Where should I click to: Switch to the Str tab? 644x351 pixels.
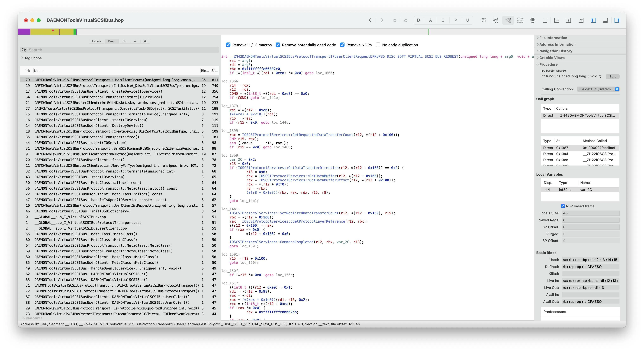(125, 41)
